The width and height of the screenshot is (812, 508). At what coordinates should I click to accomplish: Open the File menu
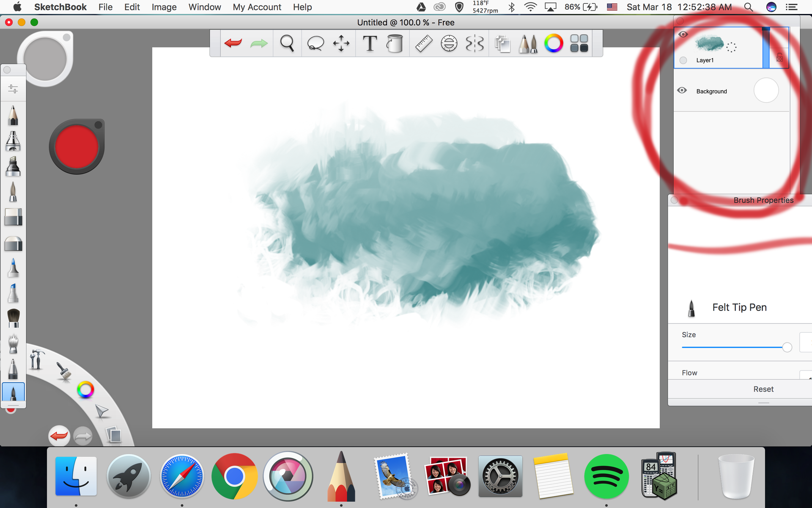point(105,7)
